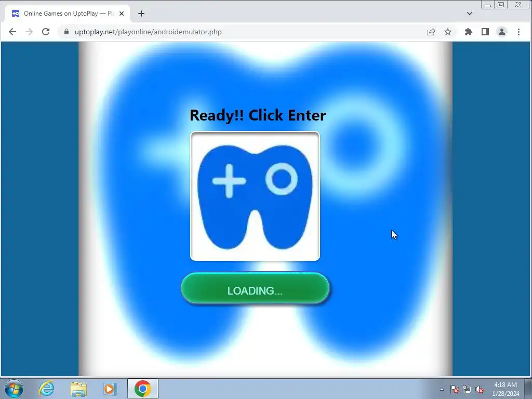Click the Show desktop strip
This screenshot has height=399, width=532.
528,389
